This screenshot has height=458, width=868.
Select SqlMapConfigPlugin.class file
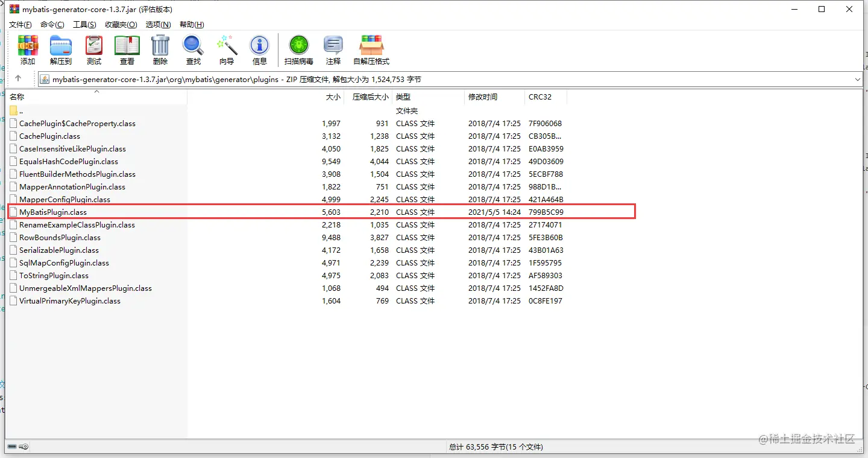(x=64, y=262)
